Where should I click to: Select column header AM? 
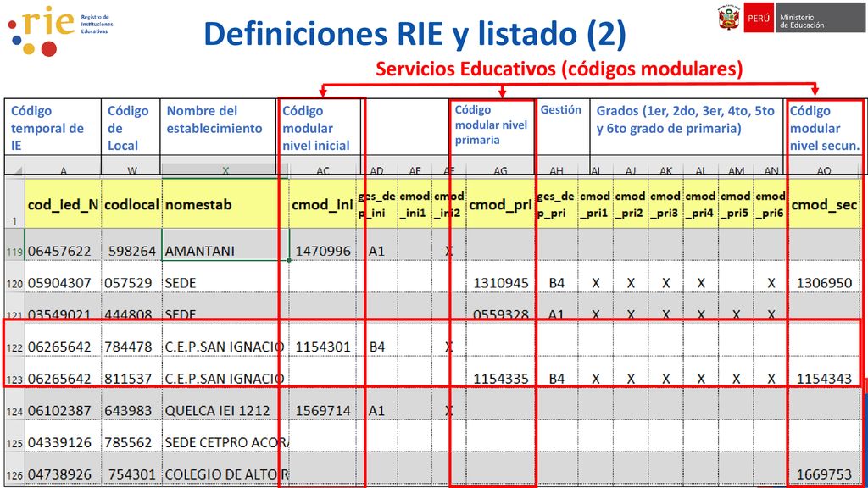pyautogui.click(x=736, y=169)
